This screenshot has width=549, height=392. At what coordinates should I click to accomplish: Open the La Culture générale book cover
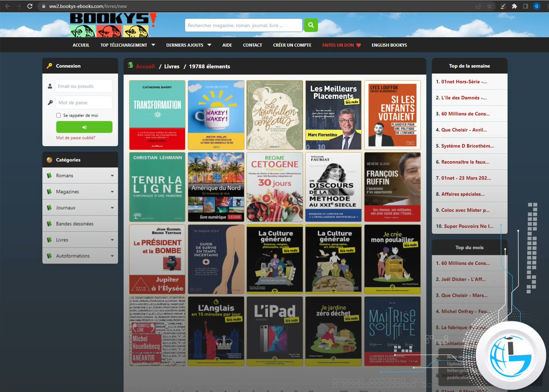click(274, 258)
